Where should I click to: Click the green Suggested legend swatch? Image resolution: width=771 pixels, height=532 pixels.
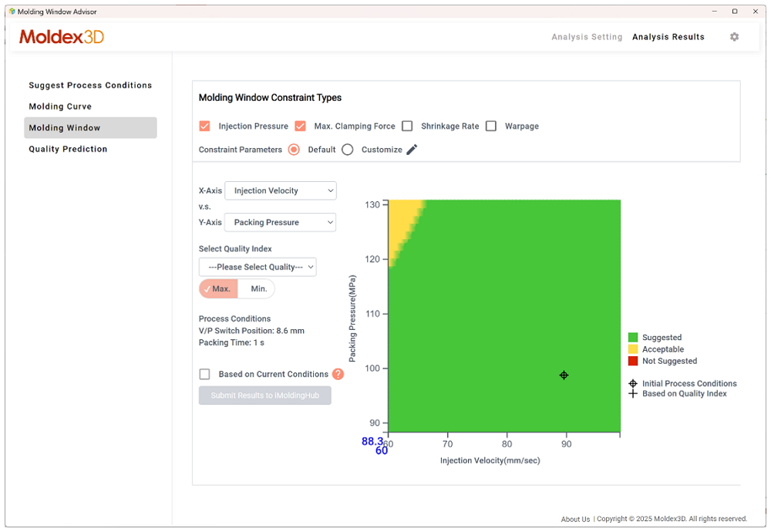[633, 338]
